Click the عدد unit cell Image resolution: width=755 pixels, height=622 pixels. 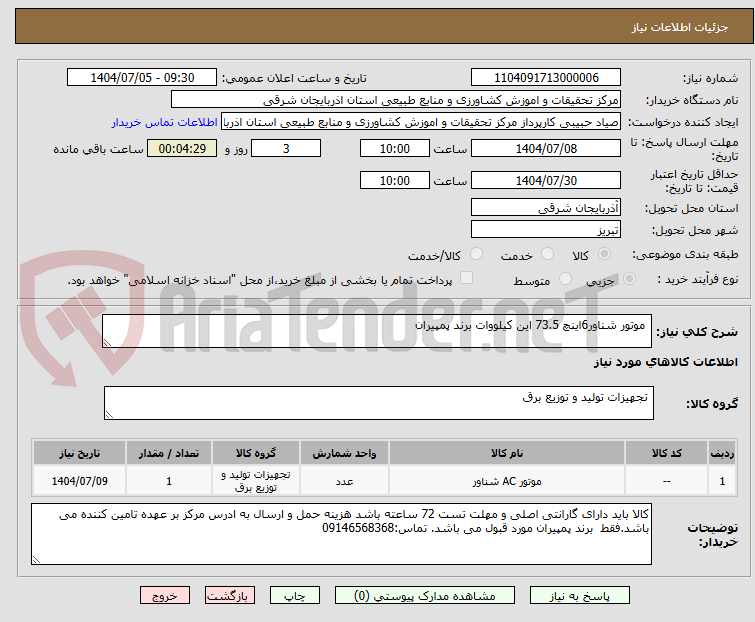tap(344, 481)
